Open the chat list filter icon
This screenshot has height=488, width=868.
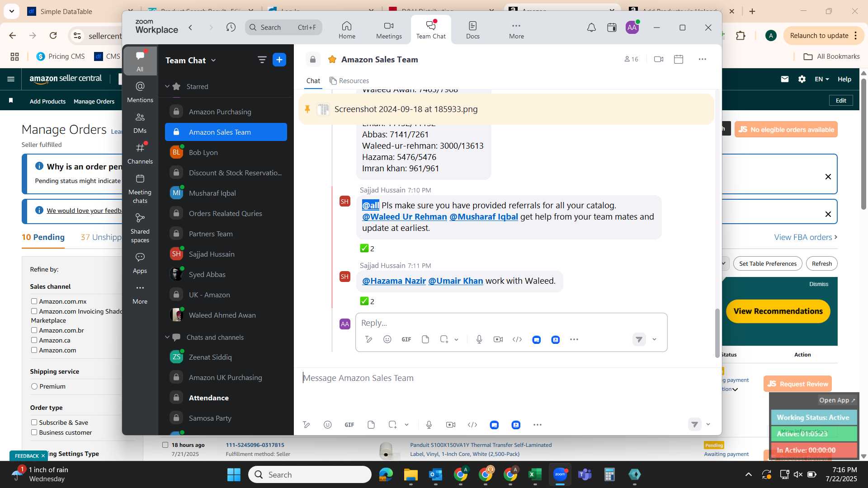point(262,60)
